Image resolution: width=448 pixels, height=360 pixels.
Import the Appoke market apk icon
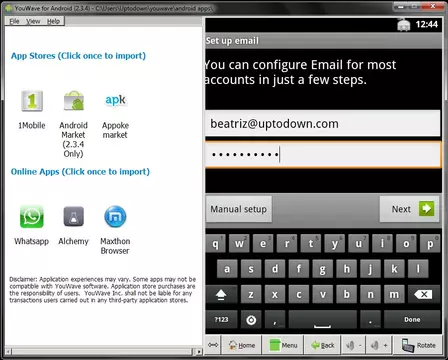(115, 100)
